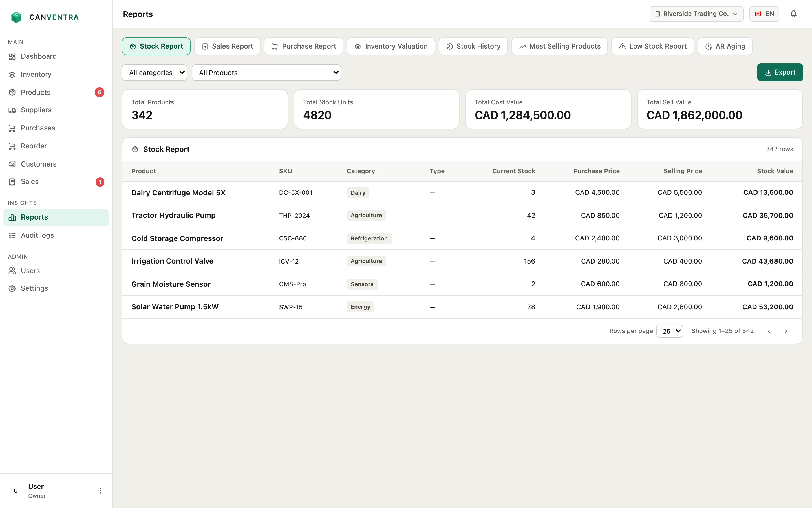View the Most Selling Products tab
Viewport: 812px width, 508px height.
[559, 46]
